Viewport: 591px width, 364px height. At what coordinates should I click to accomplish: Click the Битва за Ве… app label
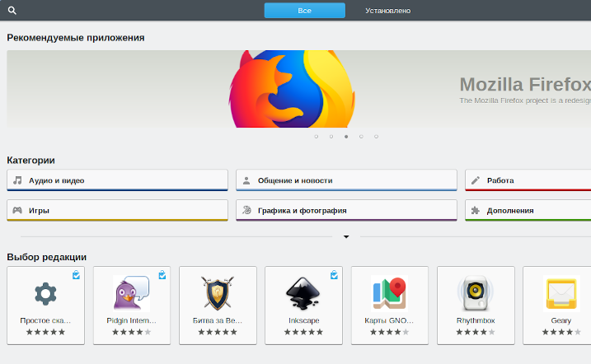point(218,320)
